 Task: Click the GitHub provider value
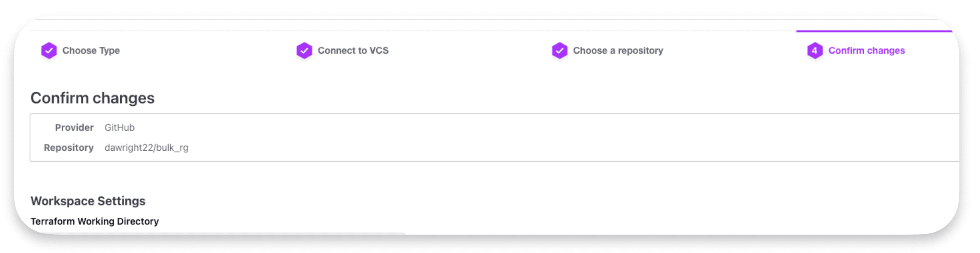[x=119, y=128]
